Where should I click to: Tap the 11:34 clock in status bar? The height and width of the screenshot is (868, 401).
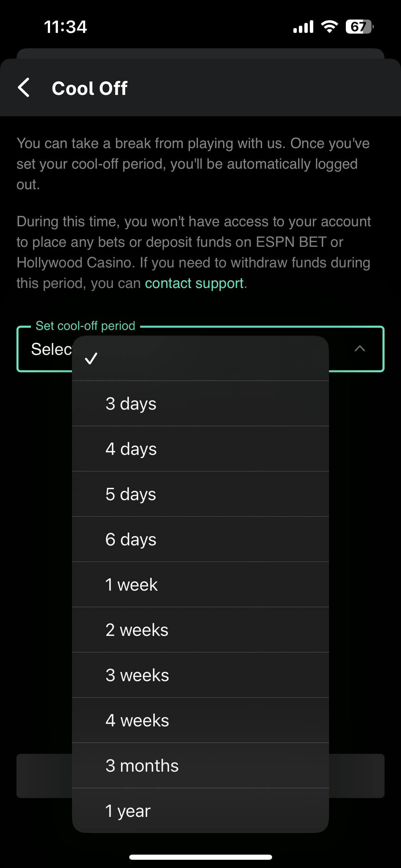(x=65, y=27)
